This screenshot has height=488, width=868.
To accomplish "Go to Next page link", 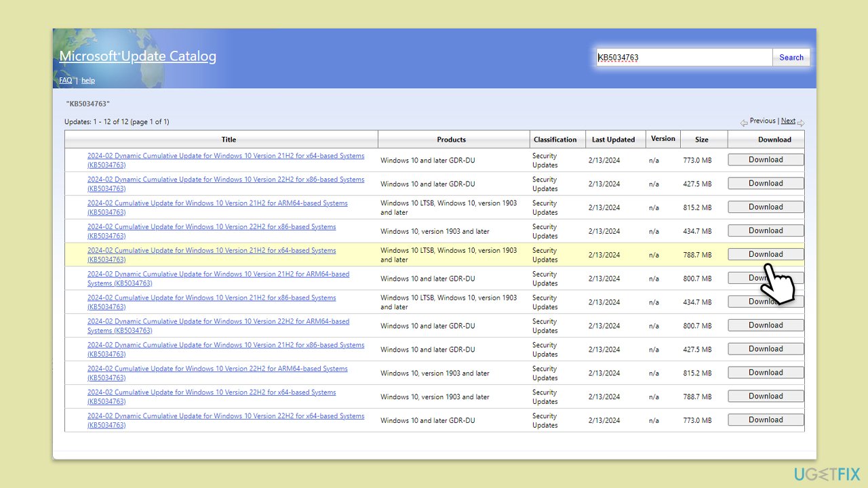I will (788, 121).
